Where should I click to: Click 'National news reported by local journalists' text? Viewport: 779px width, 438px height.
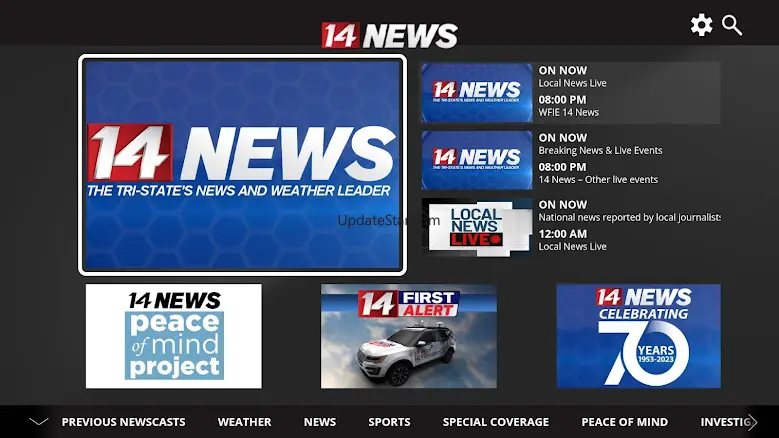[629, 218]
